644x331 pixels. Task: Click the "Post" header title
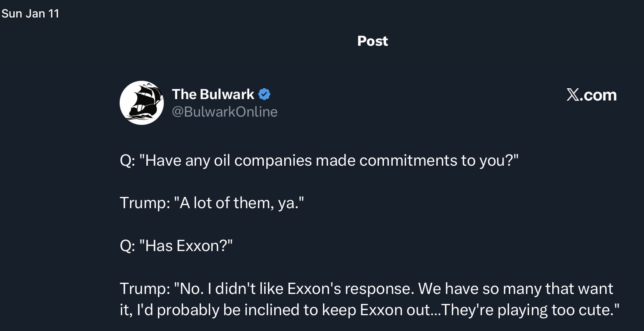pos(373,41)
